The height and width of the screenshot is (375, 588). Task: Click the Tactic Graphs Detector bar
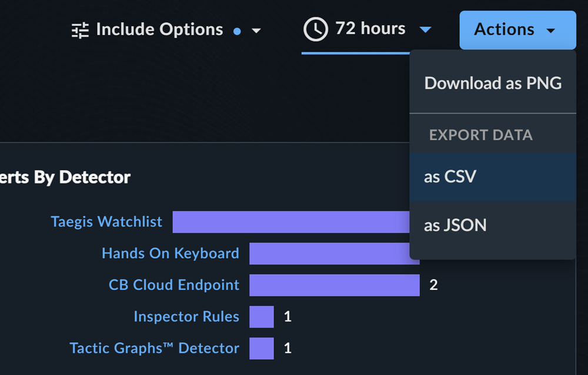[262, 349]
